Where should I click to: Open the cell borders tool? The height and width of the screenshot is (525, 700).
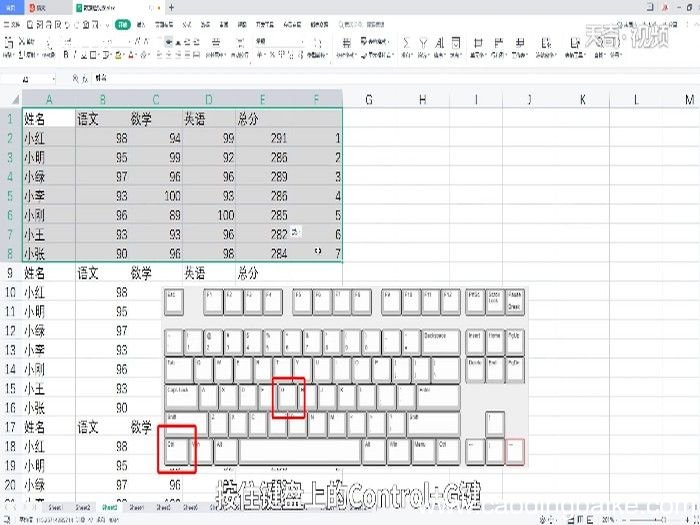pyautogui.click(x=93, y=55)
